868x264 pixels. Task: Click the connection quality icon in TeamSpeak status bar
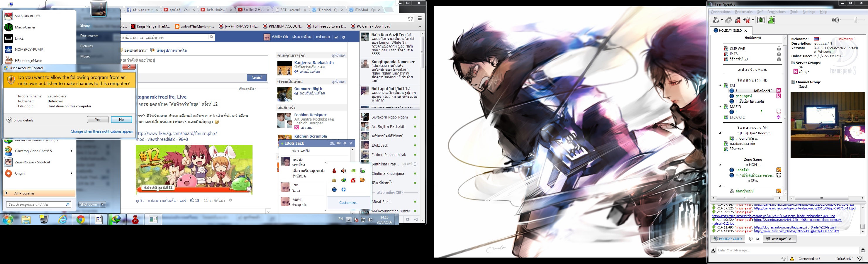tap(859, 259)
